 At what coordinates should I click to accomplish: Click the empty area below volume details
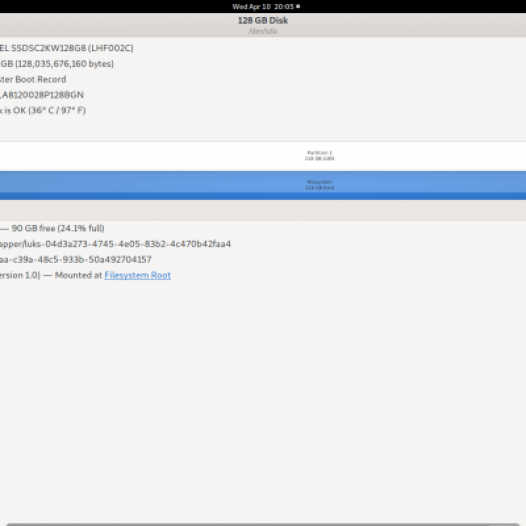click(x=263, y=399)
